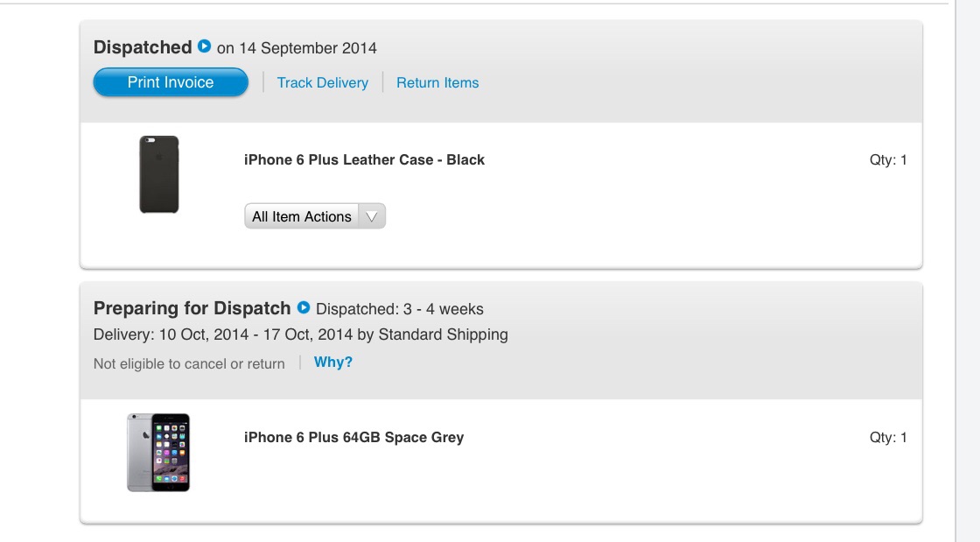Click the 14 September 2014 dispatch date text

tap(308, 48)
